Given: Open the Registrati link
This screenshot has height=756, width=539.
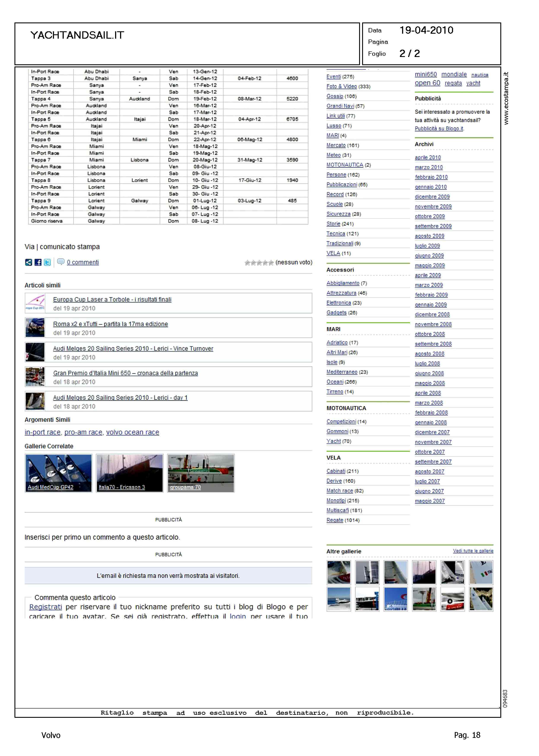Looking at the screenshot, I should (46, 607).
